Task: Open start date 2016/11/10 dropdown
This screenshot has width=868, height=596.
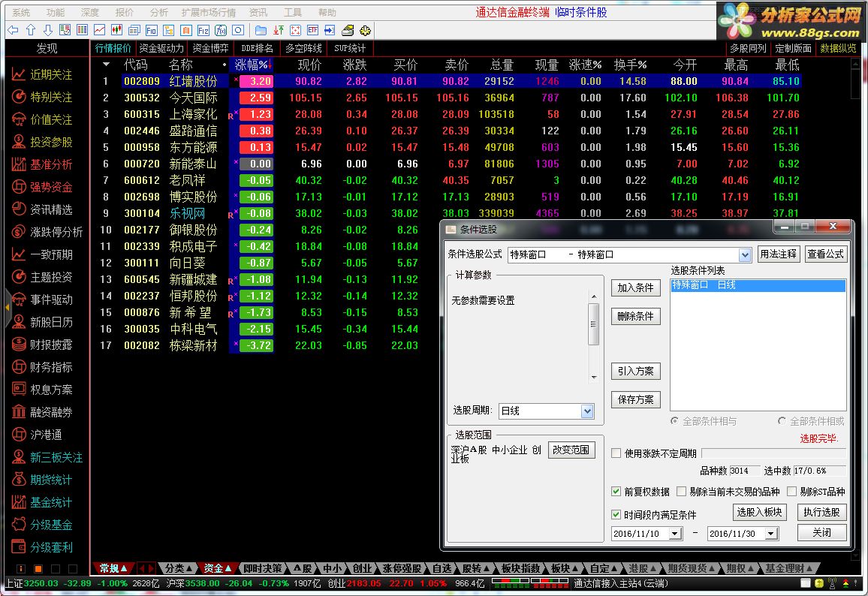Action: coord(675,534)
